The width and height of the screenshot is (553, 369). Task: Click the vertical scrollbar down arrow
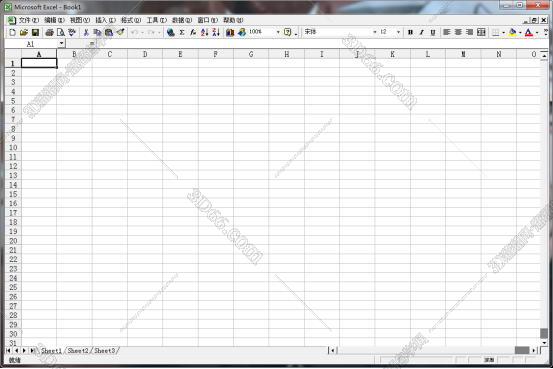coord(544,342)
